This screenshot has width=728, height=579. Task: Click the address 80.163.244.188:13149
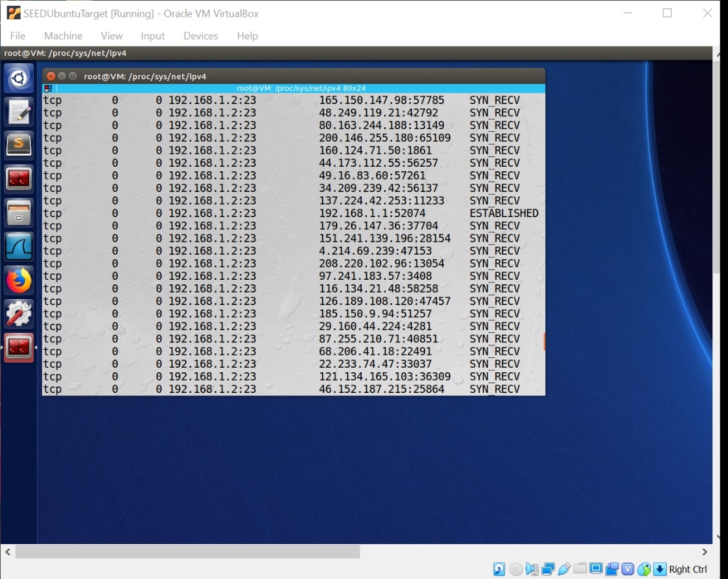(381, 125)
